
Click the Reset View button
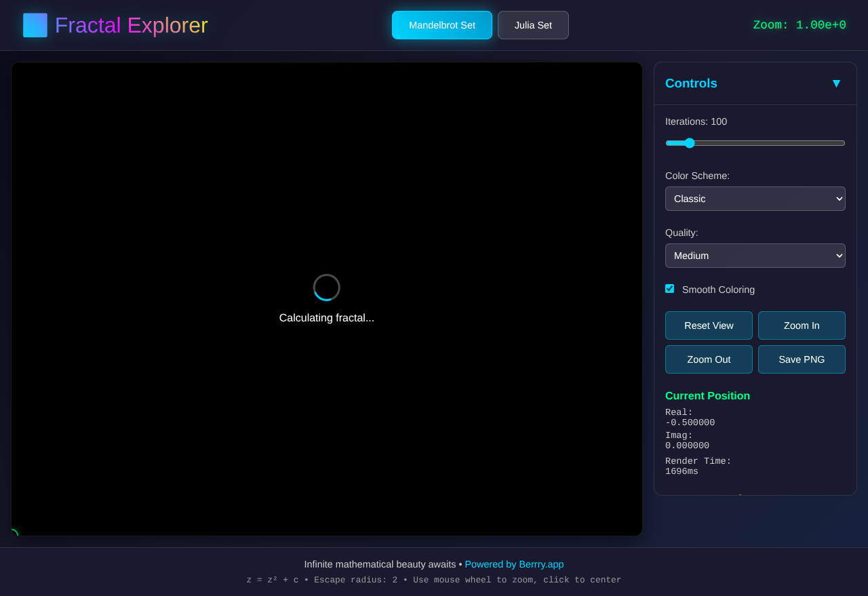coord(709,325)
